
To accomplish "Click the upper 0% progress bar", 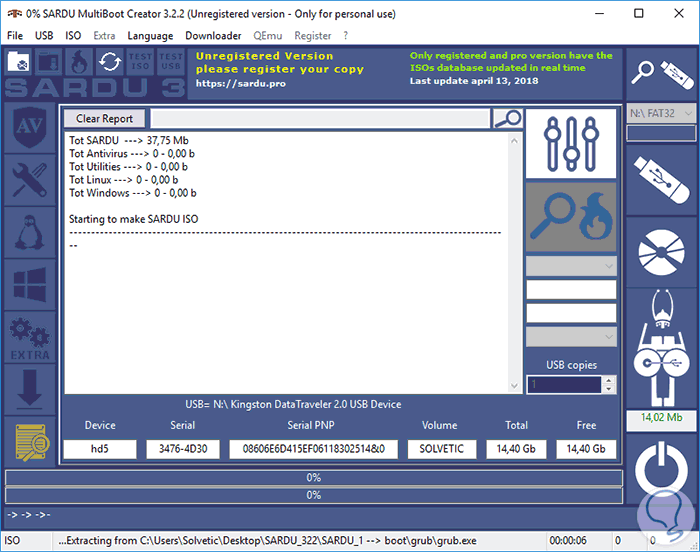I will pyautogui.click(x=313, y=477).
